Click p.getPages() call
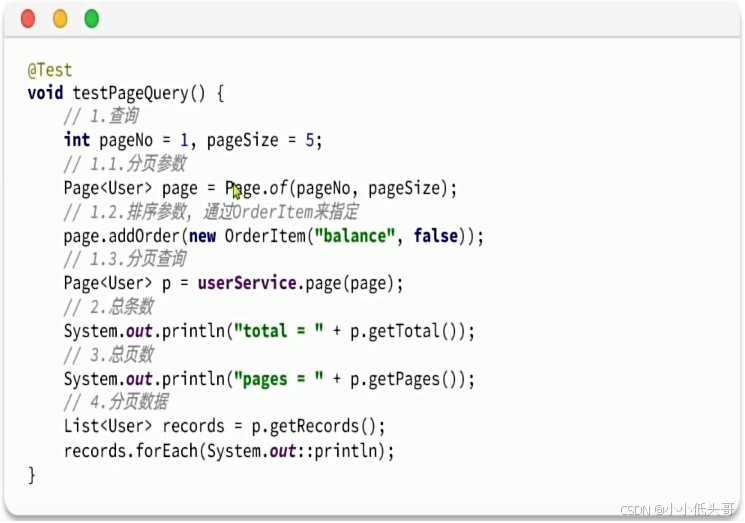Viewport: 745px width, 523px height. coord(408,379)
